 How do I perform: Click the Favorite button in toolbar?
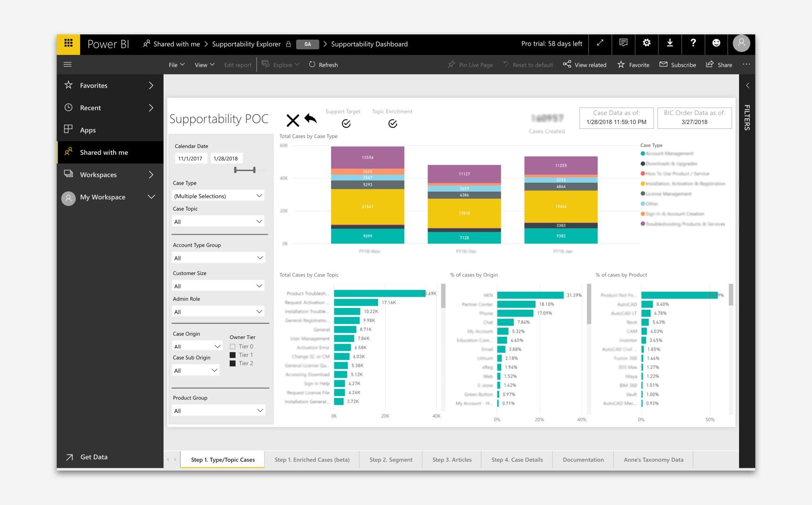pyautogui.click(x=633, y=65)
